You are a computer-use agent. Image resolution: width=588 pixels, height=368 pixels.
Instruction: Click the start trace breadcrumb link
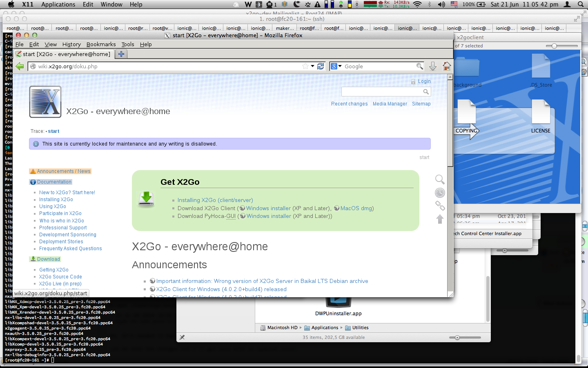[53, 131]
